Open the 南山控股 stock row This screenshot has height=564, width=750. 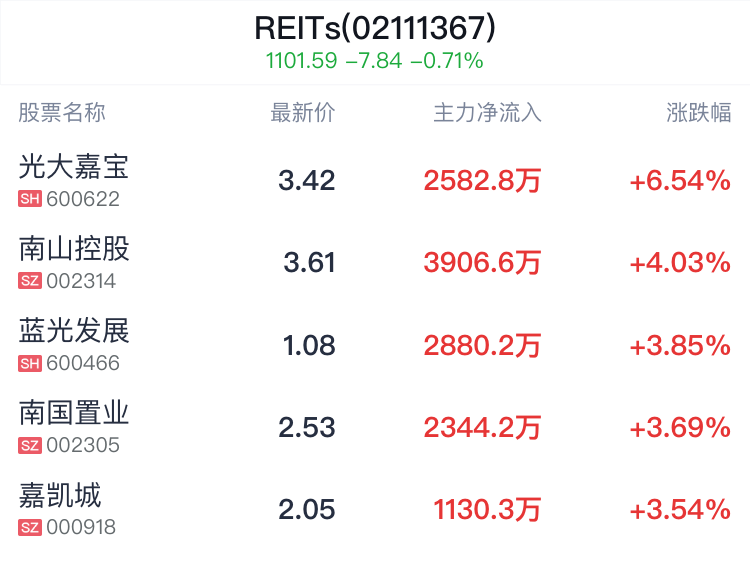pyautogui.click(x=74, y=248)
